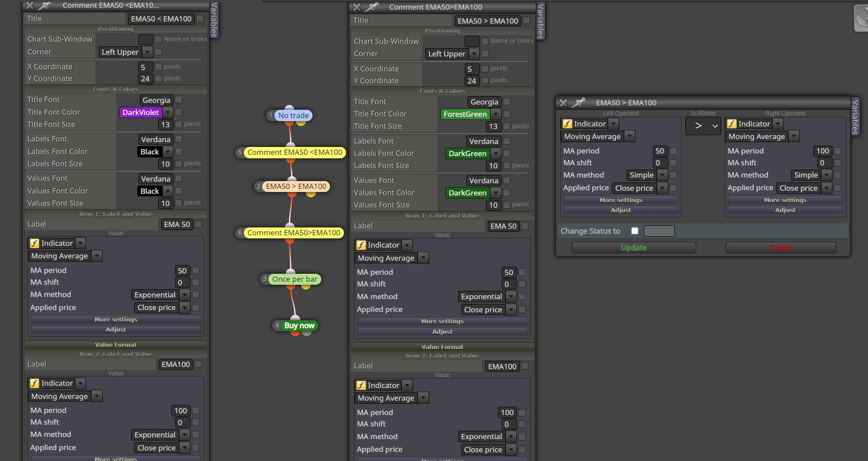Click yellow output connector of No trade node
Image resolution: width=868 pixels, height=461 pixels.
pyautogui.click(x=301, y=123)
